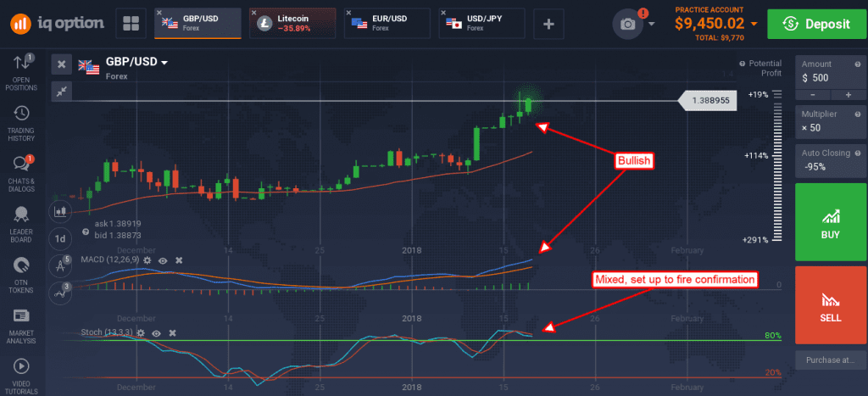Image resolution: width=868 pixels, height=396 pixels.
Task: Switch to the Litecoin tab
Action: [292, 23]
